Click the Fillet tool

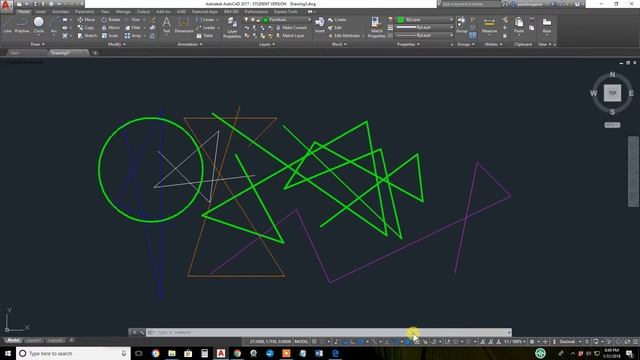tap(133, 28)
